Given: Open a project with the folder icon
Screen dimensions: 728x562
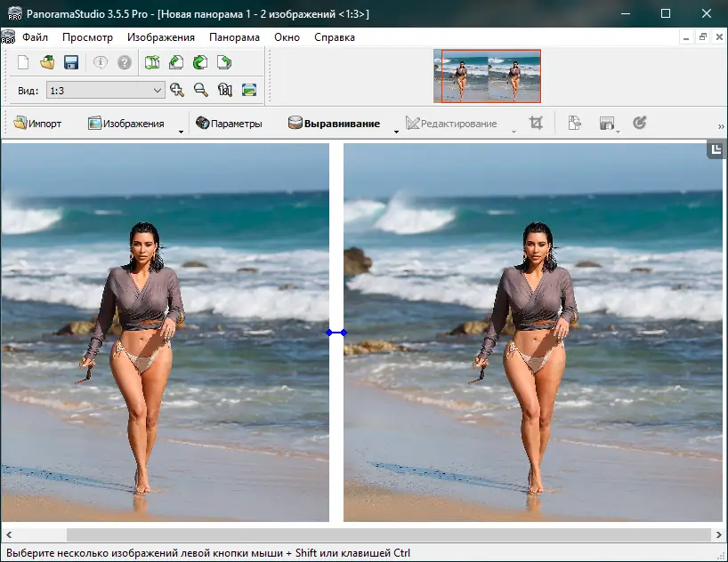Looking at the screenshot, I should click(x=47, y=62).
